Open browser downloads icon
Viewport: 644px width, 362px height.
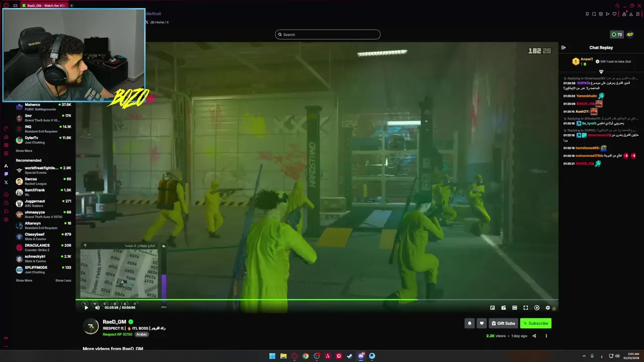631,14
